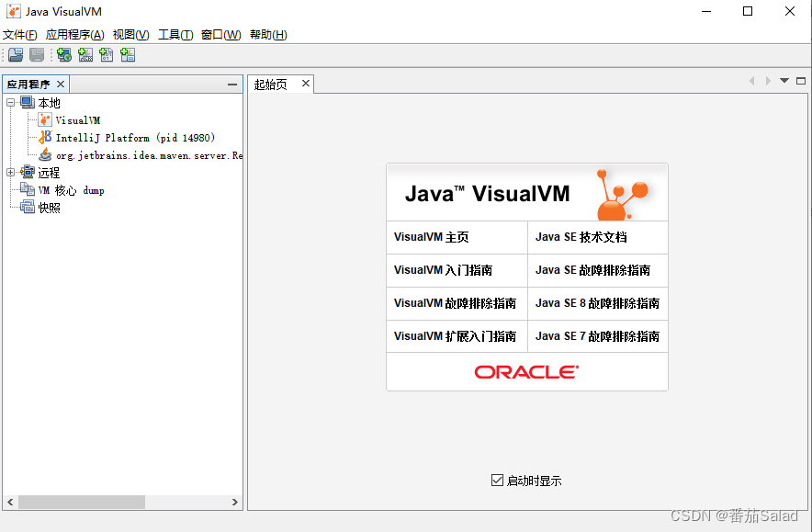Open the 帮助(H) menu

(268, 35)
